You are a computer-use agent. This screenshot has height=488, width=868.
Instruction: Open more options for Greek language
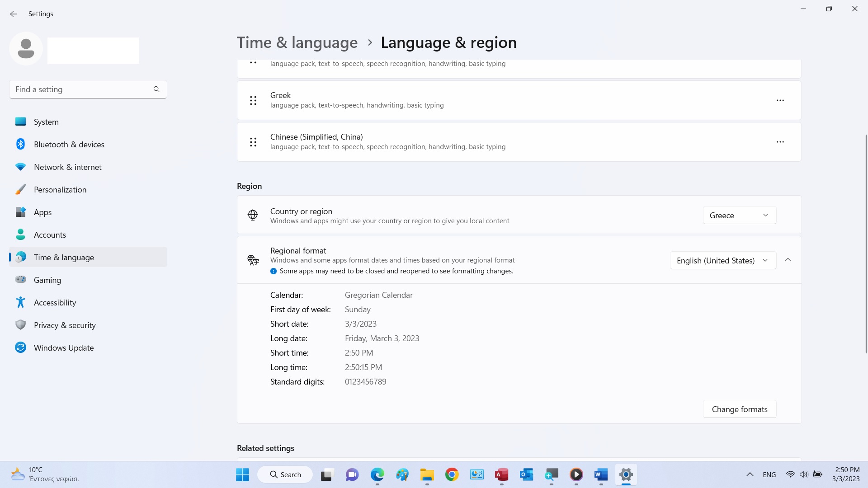(x=780, y=100)
